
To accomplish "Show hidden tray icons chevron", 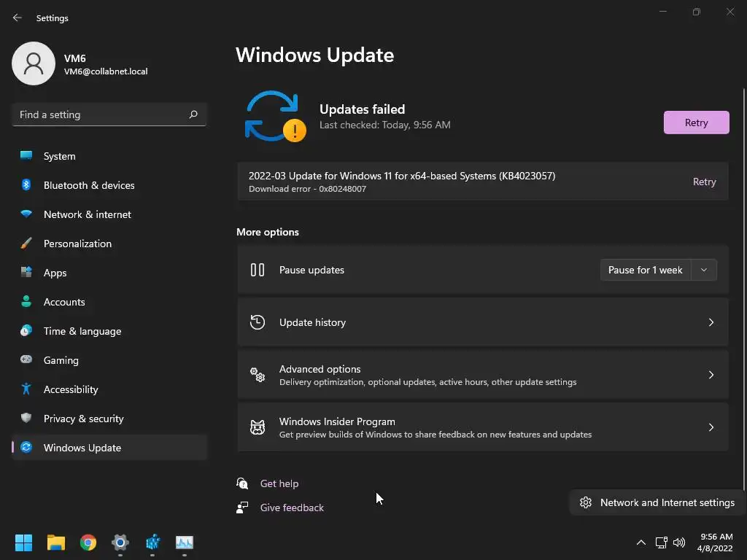I will coord(641,542).
